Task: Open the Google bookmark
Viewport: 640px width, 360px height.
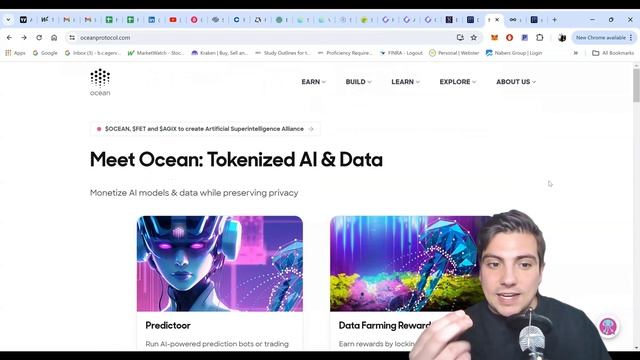Action: tap(45, 53)
